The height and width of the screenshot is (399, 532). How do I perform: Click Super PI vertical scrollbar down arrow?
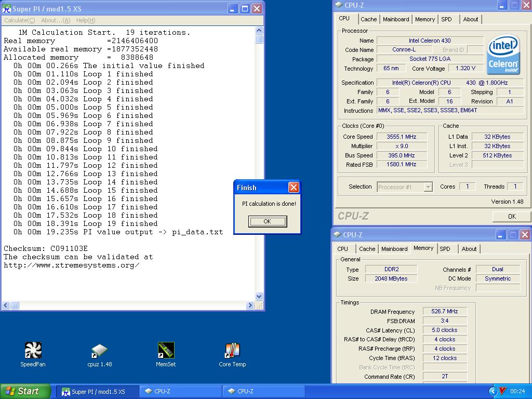259,296
